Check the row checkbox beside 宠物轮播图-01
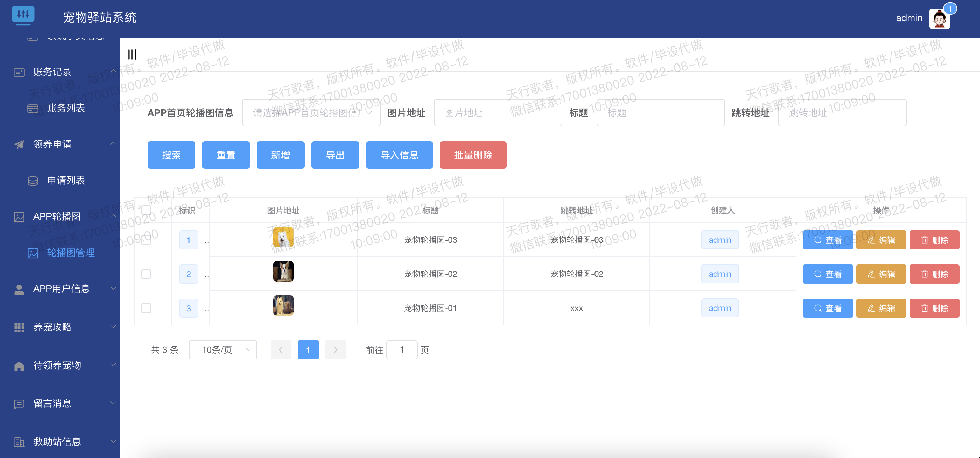This screenshot has height=458, width=980. (x=146, y=308)
